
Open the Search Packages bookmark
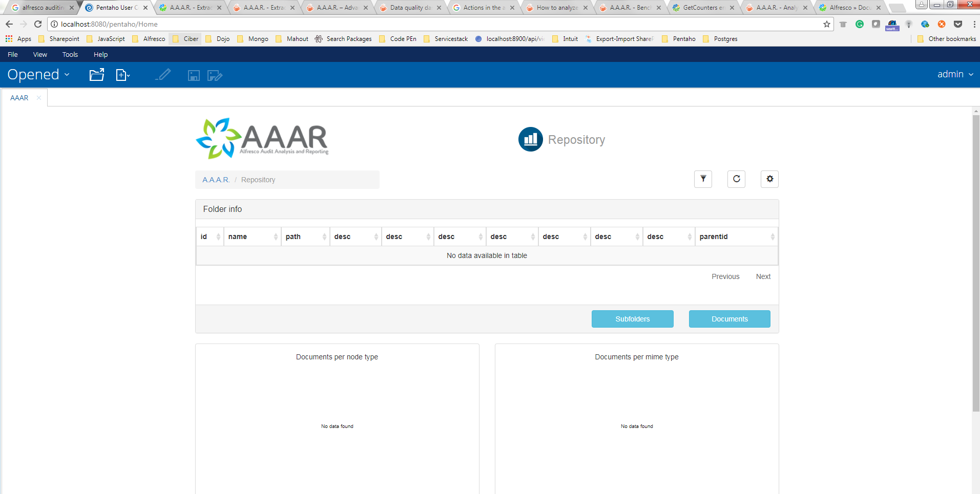pos(343,39)
